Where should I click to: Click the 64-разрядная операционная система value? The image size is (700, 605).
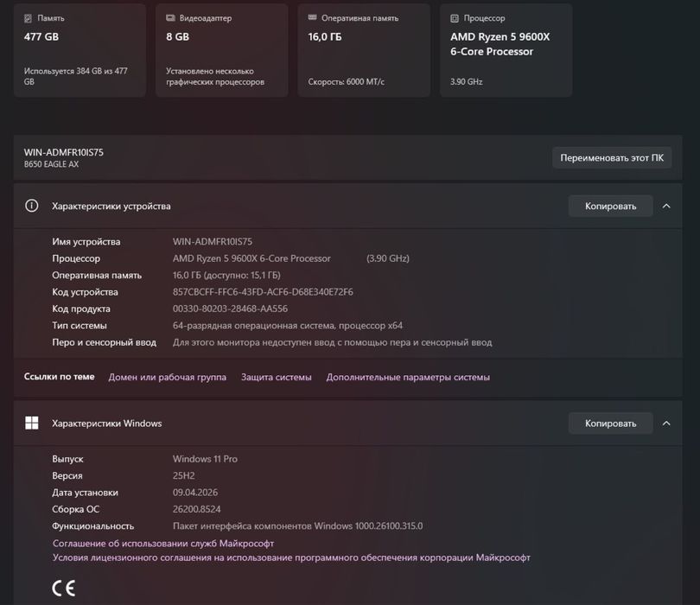[288, 326]
